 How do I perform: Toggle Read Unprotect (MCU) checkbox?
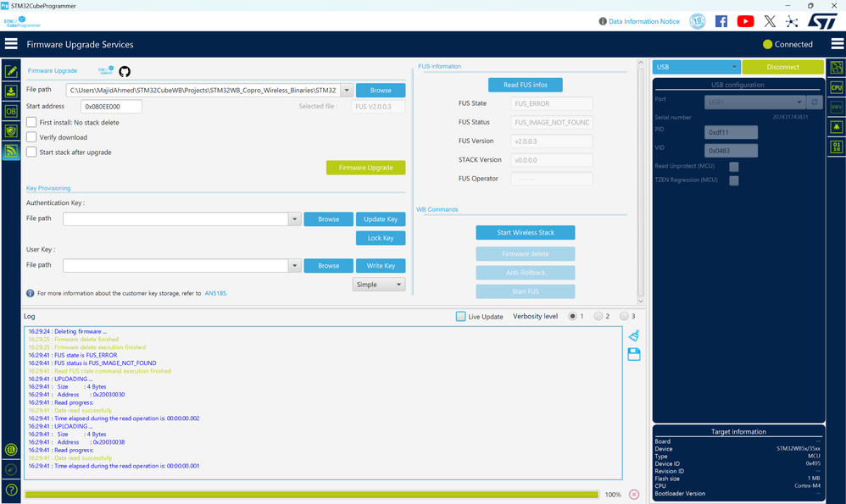734,167
